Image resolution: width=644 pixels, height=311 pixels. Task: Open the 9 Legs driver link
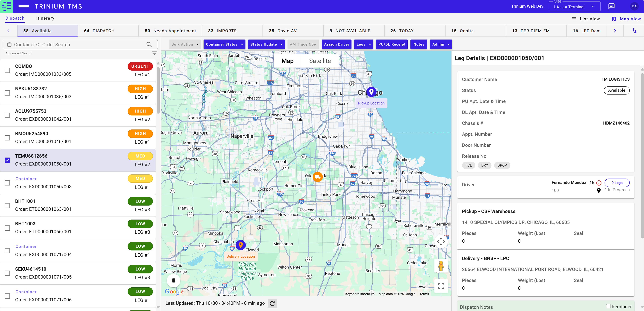point(617,183)
